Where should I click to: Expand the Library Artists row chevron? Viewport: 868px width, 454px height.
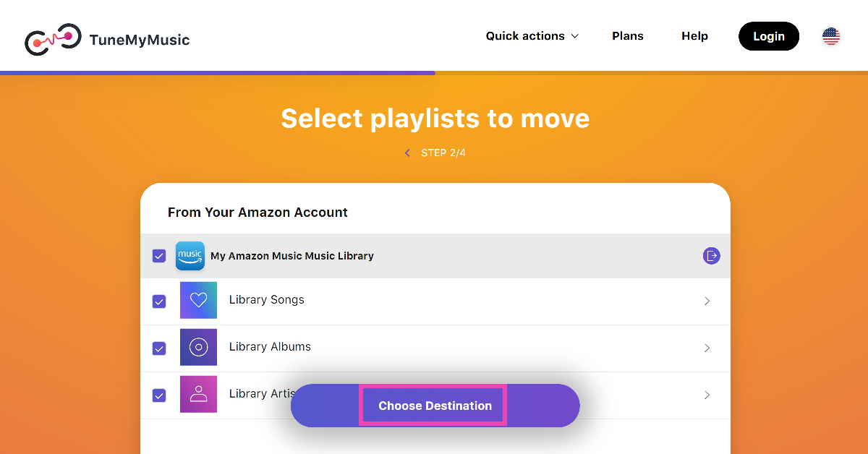click(x=707, y=395)
